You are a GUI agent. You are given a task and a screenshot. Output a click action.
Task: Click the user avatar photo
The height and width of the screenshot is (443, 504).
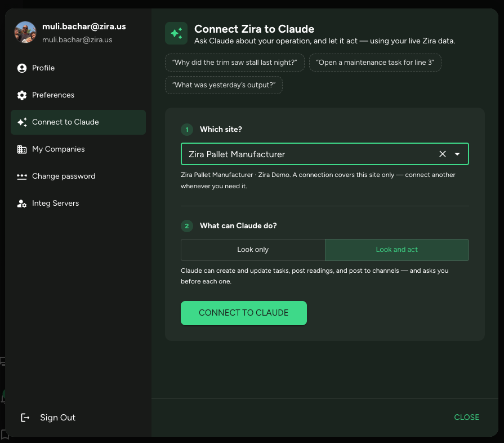pyautogui.click(x=25, y=32)
